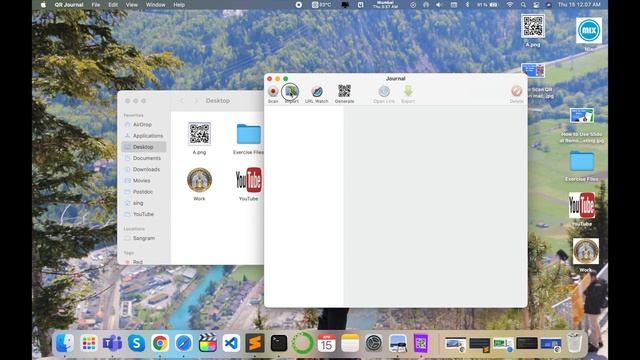Select the Exercise Files folder on desktop
Viewport: 640px width, 360px height.
pos(582,165)
